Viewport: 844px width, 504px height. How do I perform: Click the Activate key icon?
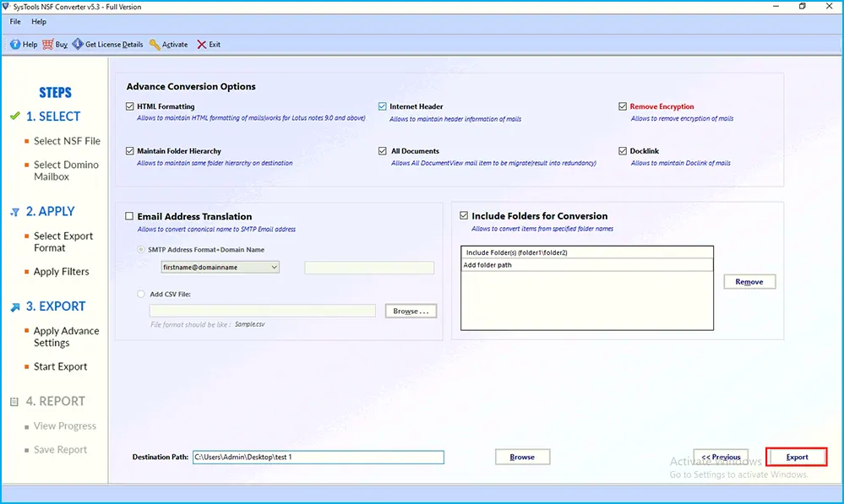pos(155,44)
